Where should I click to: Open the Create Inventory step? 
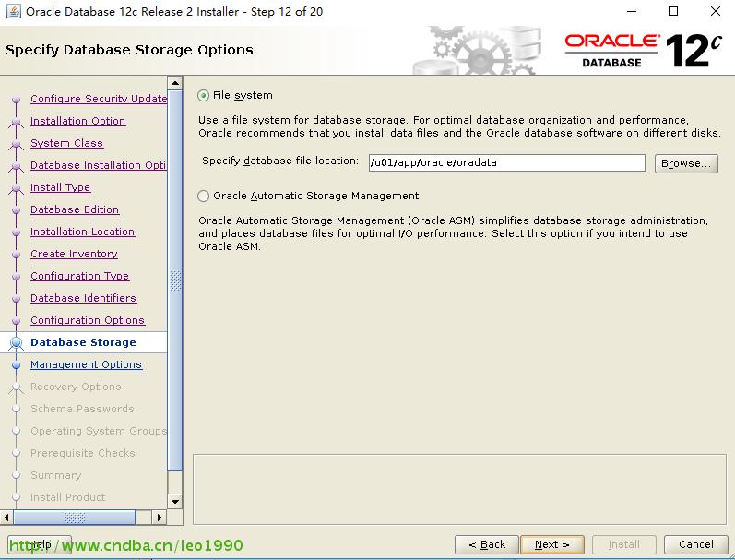(x=74, y=254)
